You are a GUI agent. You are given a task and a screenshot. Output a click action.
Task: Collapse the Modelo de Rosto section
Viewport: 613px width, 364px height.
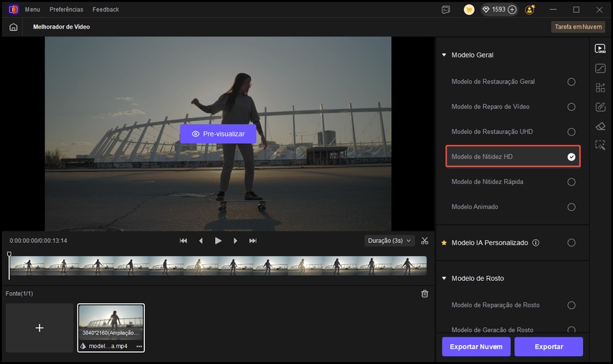point(444,278)
